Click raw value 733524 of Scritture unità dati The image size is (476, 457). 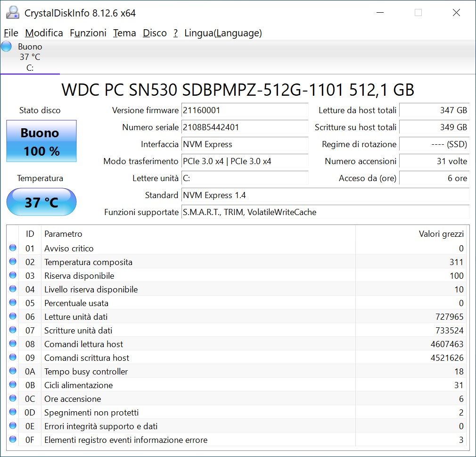(x=449, y=331)
